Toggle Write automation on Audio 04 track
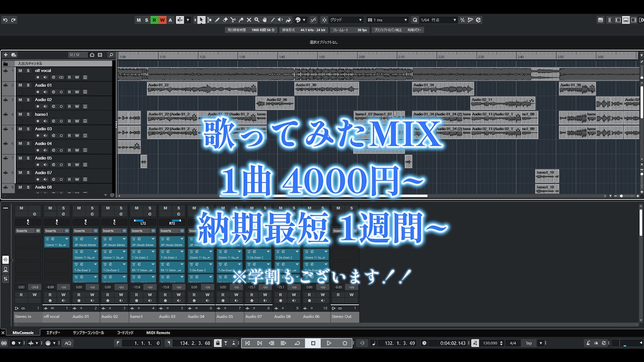The width and height of the screenshot is (644, 362). [77, 150]
